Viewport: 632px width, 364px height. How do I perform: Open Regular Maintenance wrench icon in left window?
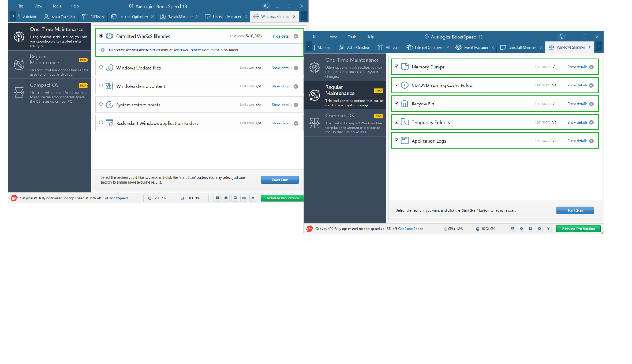tap(19, 64)
